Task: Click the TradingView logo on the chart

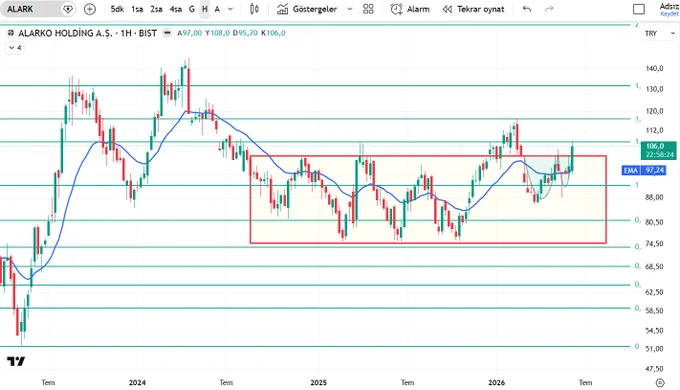Action: tap(16, 361)
